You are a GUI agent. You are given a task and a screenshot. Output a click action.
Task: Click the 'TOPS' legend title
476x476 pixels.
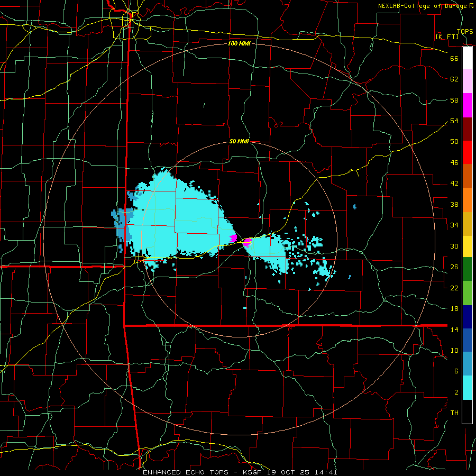click(x=465, y=31)
